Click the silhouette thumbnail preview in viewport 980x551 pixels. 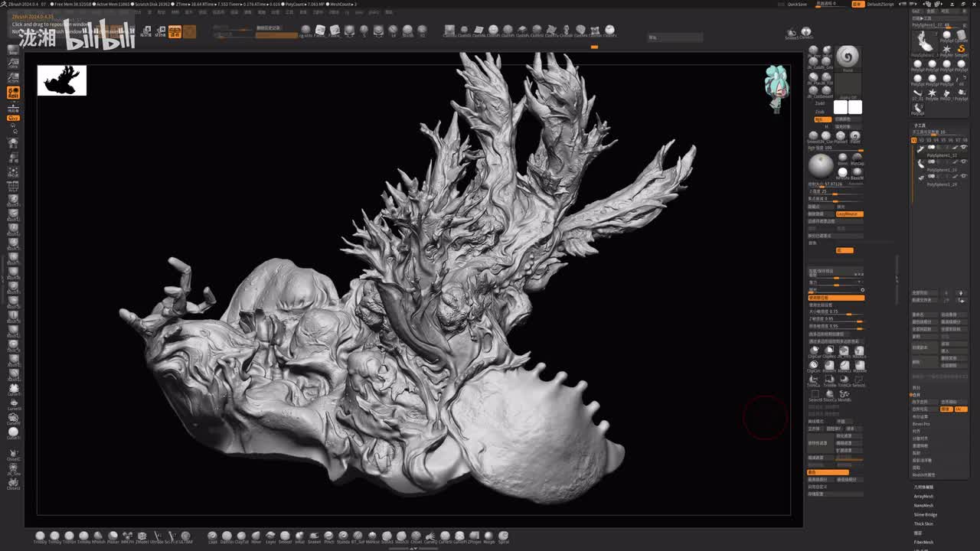pyautogui.click(x=62, y=80)
